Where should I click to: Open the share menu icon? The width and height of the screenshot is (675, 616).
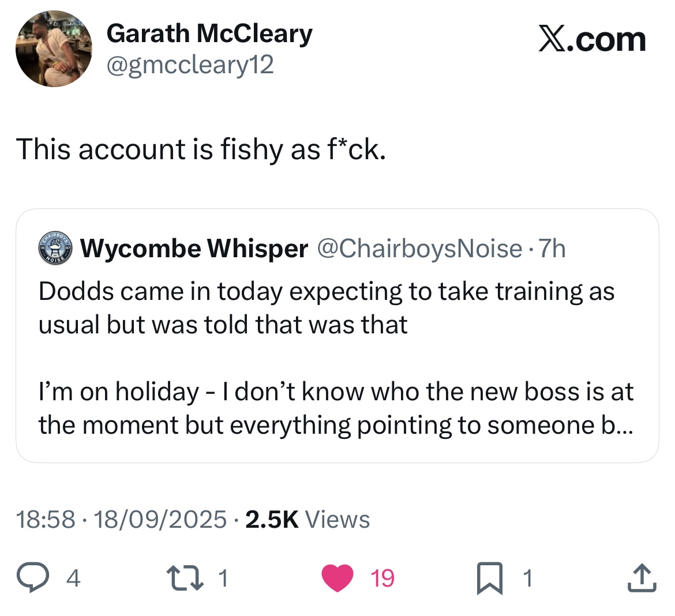(642, 578)
